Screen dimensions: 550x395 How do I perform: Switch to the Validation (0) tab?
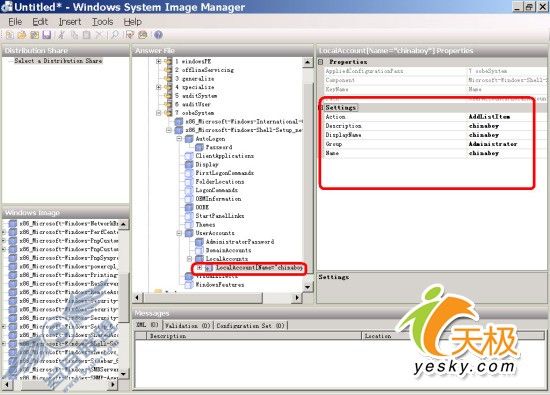pos(187,326)
